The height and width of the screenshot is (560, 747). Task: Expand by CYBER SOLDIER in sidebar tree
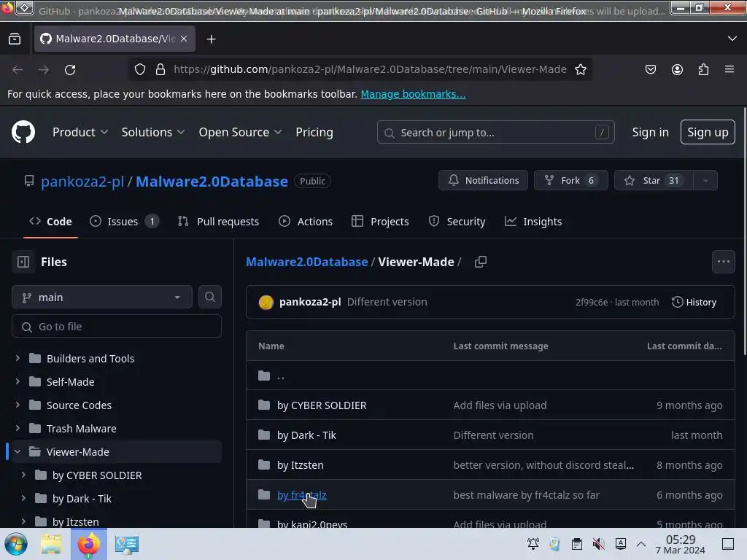[23, 475]
